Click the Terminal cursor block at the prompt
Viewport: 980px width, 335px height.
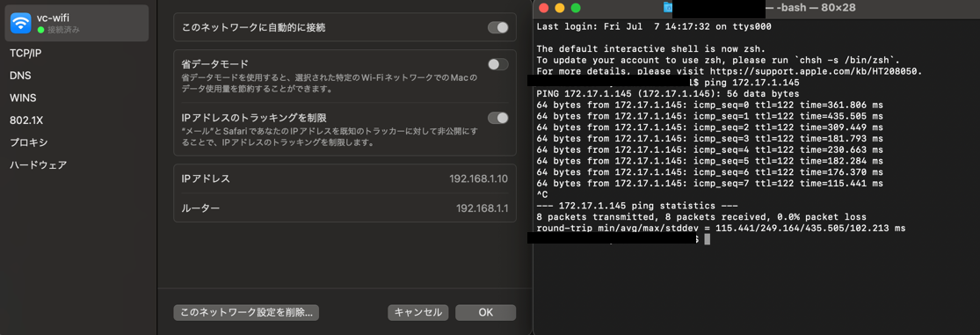[707, 240]
